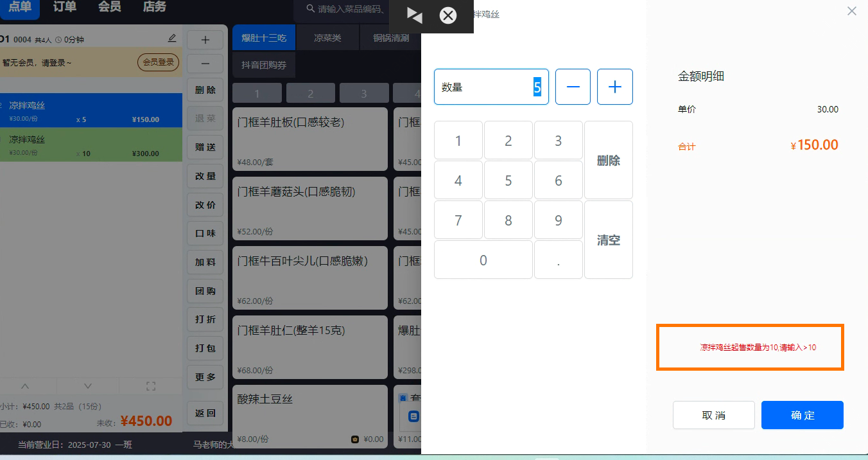Tap keypad digit 3
Image resolution: width=868 pixels, height=460 pixels.
coord(559,141)
